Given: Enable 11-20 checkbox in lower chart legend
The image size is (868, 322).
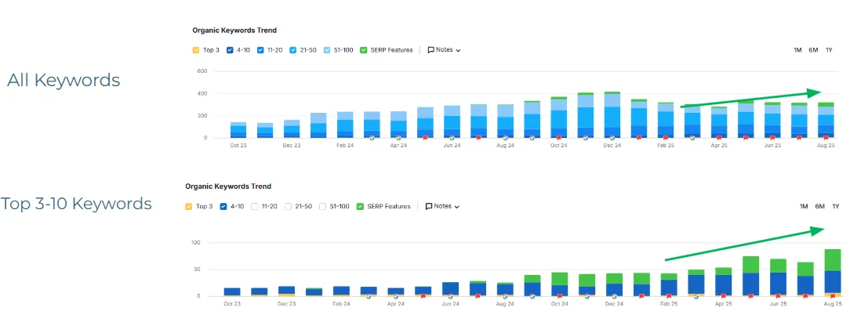Looking at the screenshot, I should pyautogui.click(x=255, y=207).
